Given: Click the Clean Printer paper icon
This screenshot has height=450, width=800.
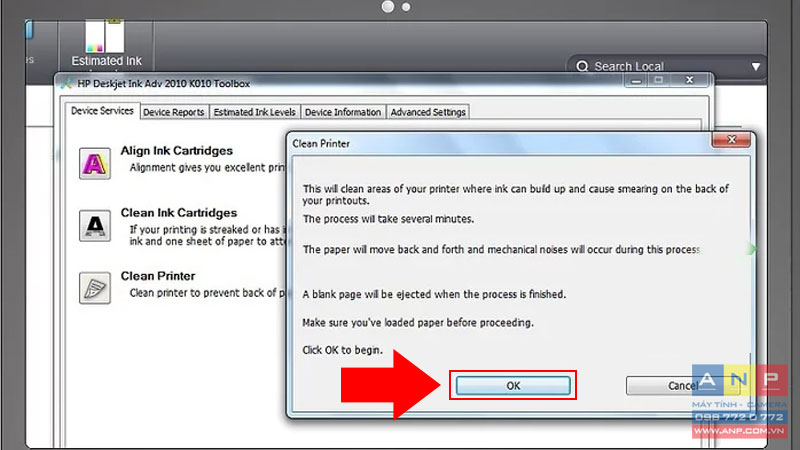Looking at the screenshot, I should 95,288.
